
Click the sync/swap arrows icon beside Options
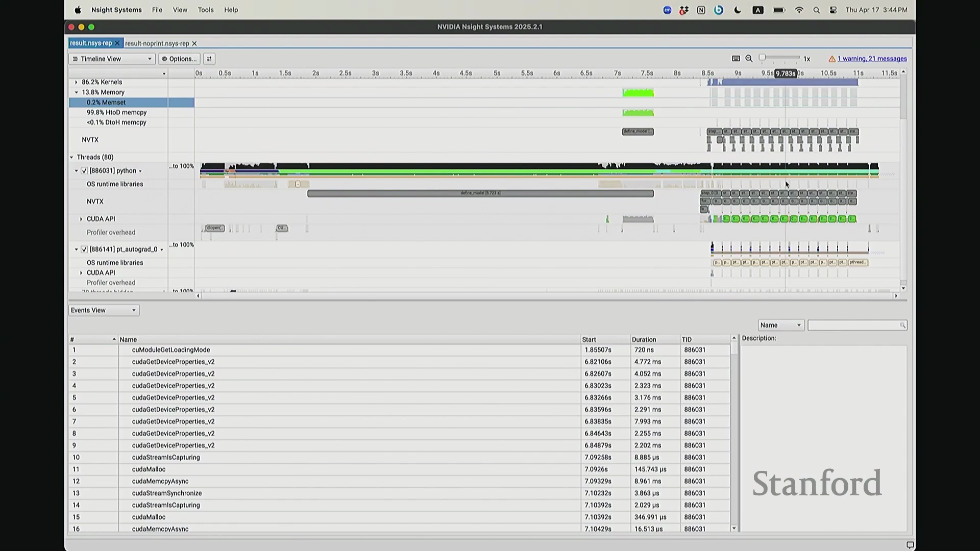[x=209, y=59]
